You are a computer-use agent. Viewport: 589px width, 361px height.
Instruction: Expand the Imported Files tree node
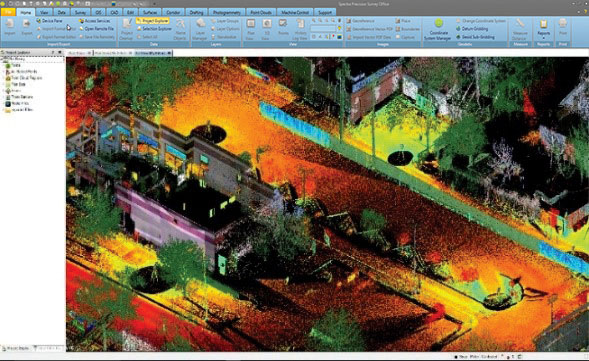coord(3,110)
